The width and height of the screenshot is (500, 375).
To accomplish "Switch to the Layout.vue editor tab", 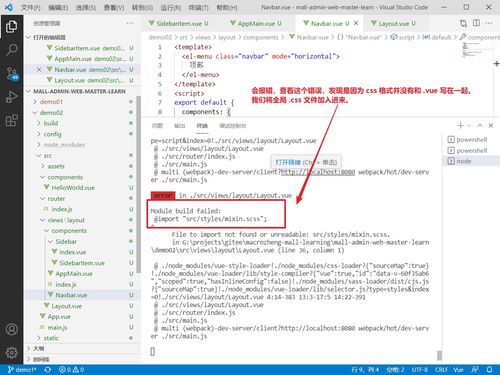I will point(394,23).
